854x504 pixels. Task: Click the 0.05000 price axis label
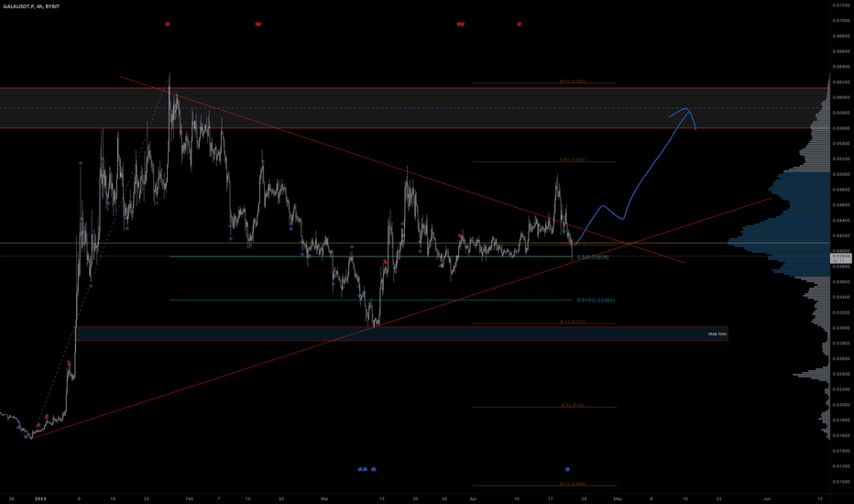[x=841, y=174]
